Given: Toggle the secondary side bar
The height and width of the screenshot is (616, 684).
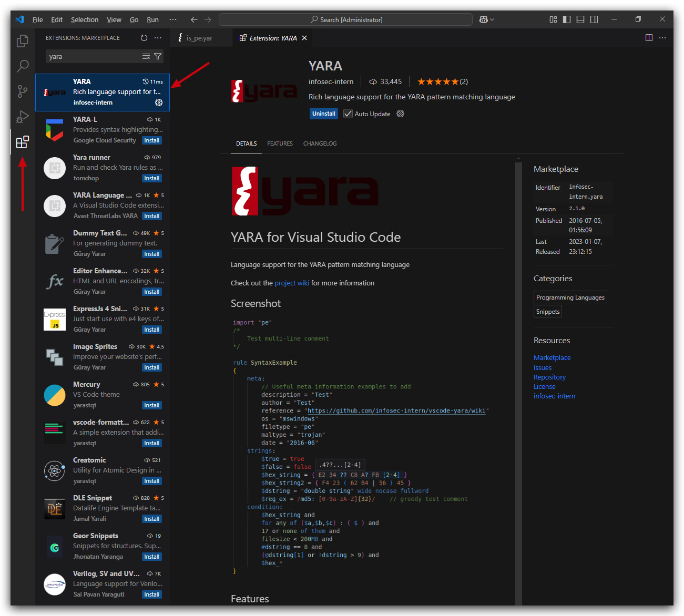Looking at the screenshot, I should pyautogui.click(x=594, y=19).
